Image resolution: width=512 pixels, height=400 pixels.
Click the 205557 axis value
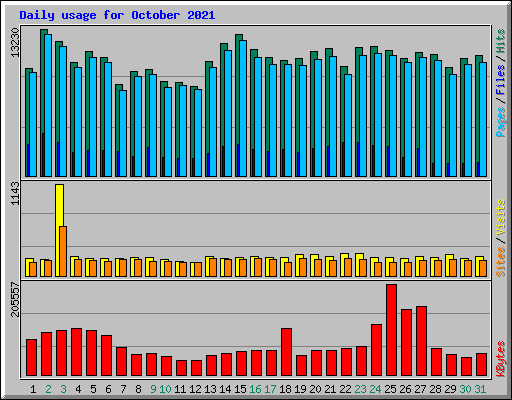coord(15,299)
